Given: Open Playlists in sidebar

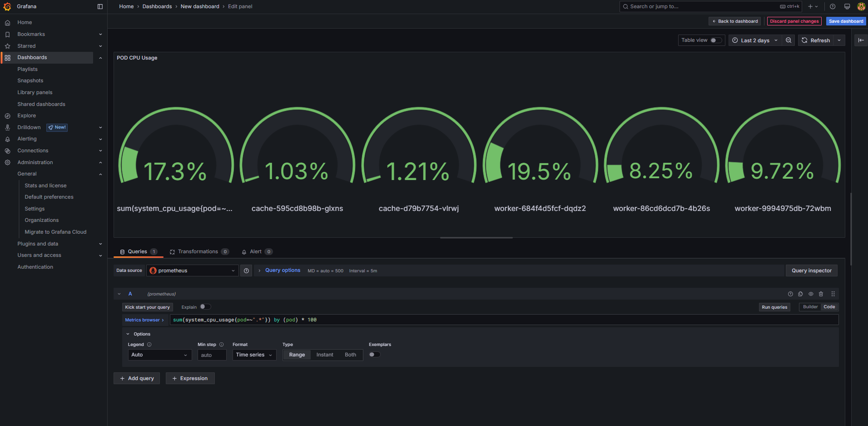Looking at the screenshot, I should pyautogui.click(x=27, y=69).
